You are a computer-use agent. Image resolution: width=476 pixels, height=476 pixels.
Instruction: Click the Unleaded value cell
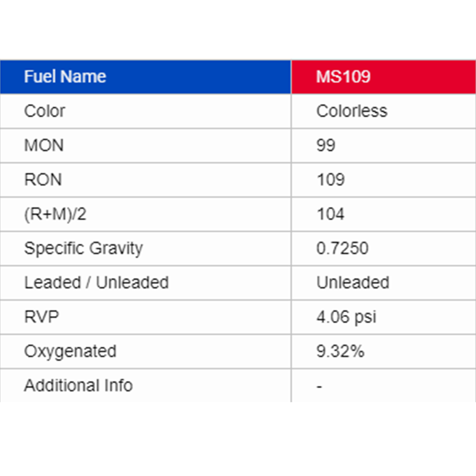pyautogui.click(x=353, y=283)
